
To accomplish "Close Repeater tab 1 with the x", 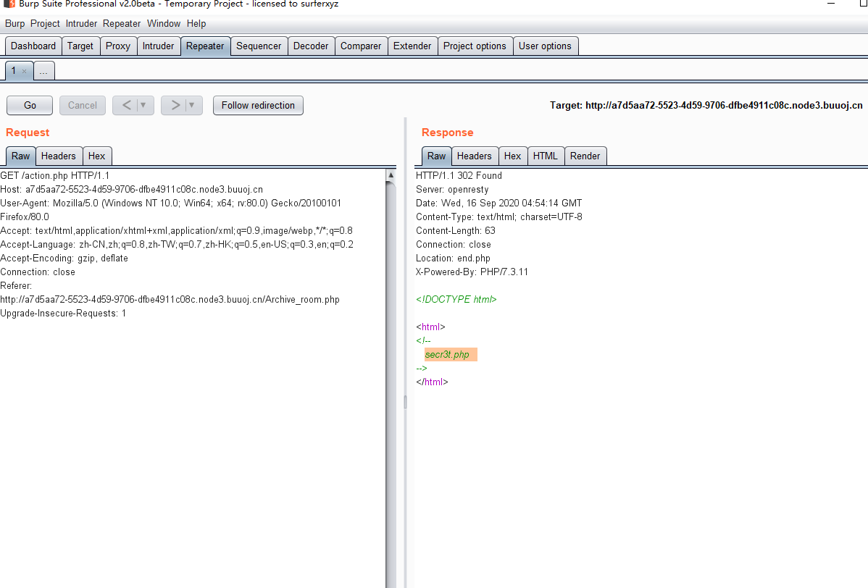I will pos(24,72).
